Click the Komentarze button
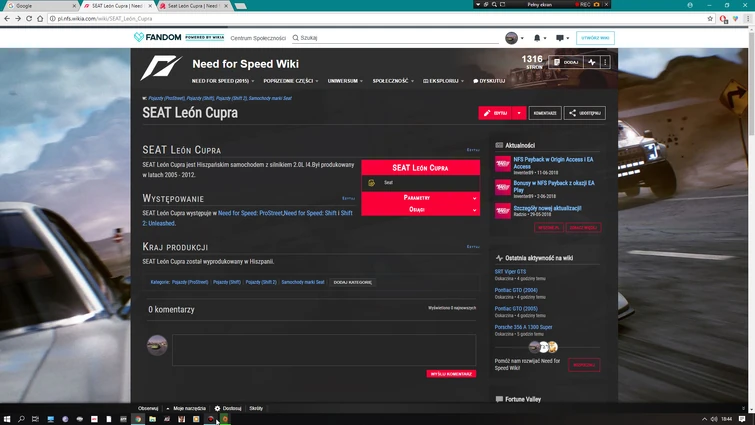Image resolution: width=755 pixels, height=425 pixels. pos(545,113)
